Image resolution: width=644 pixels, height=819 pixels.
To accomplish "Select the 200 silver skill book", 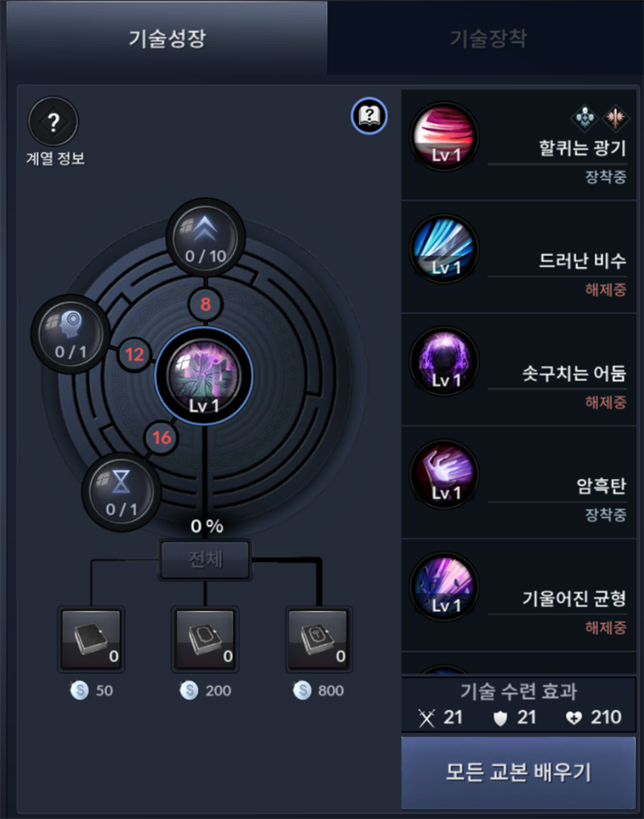I will tap(204, 639).
